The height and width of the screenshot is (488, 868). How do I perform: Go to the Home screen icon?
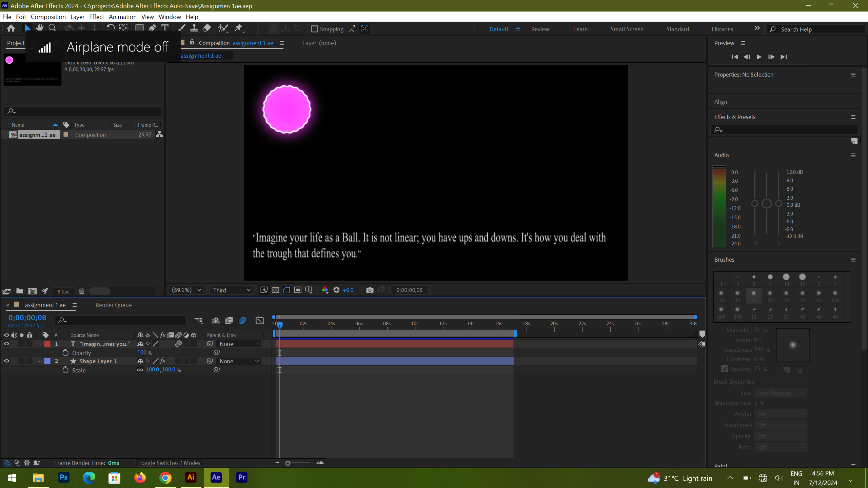coord(11,28)
